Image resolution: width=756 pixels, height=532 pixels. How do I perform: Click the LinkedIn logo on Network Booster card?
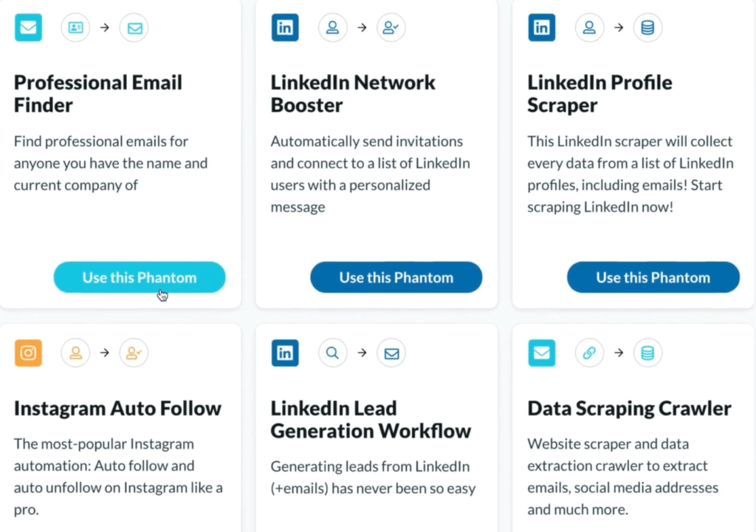coord(285,27)
